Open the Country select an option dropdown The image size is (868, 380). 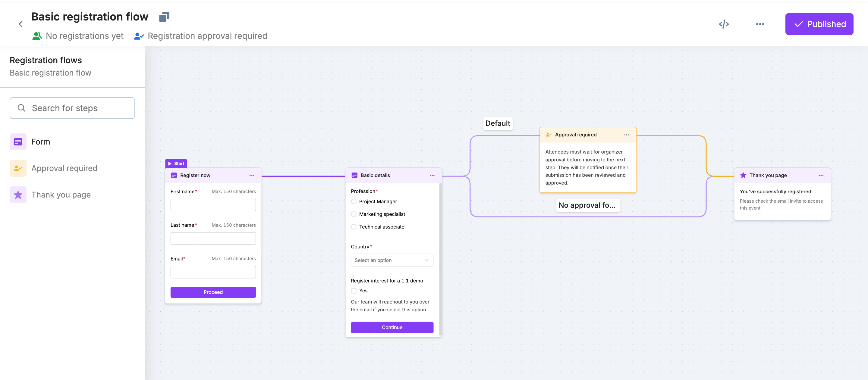click(392, 260)
